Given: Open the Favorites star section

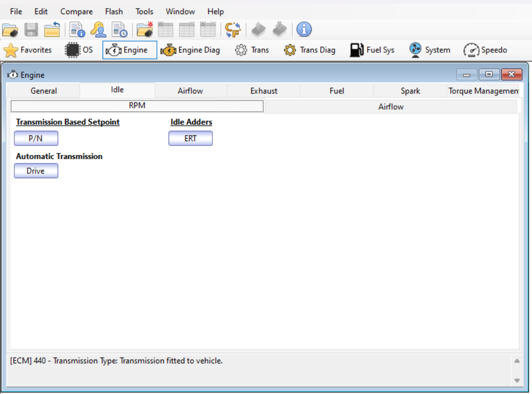Looking at the screenshot, I should point(28,50).
